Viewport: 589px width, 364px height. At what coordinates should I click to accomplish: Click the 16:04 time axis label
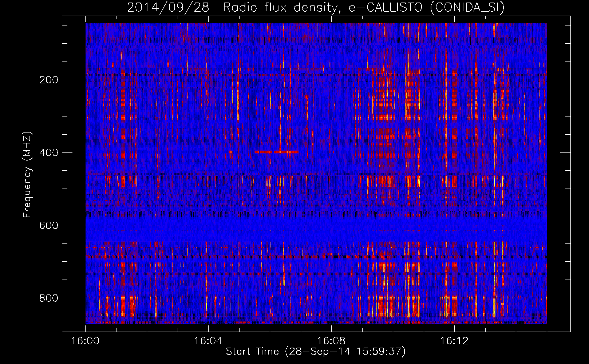pyautogui.click(x=208, y=341)
